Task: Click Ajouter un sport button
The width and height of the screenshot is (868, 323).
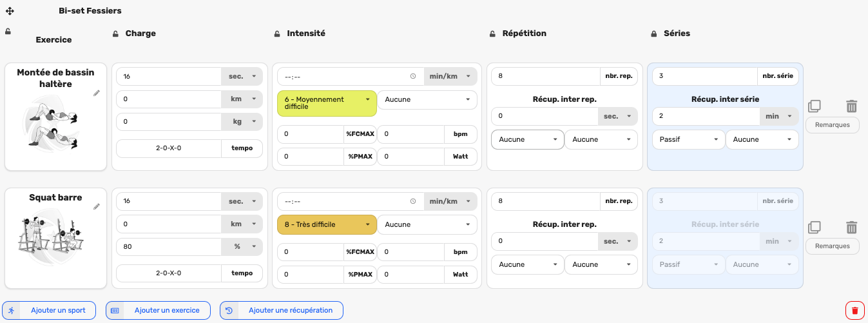Action: pyautogui.click(x=49, y=310)
